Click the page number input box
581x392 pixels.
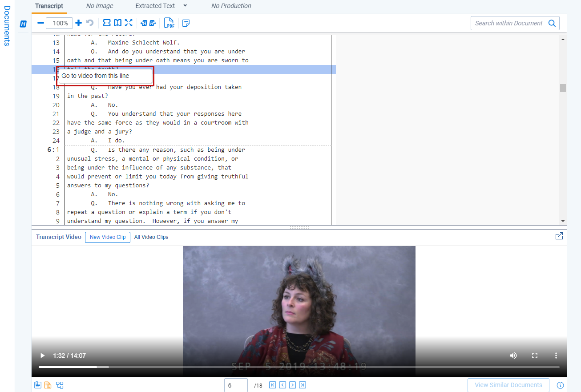tap(236, 385)
